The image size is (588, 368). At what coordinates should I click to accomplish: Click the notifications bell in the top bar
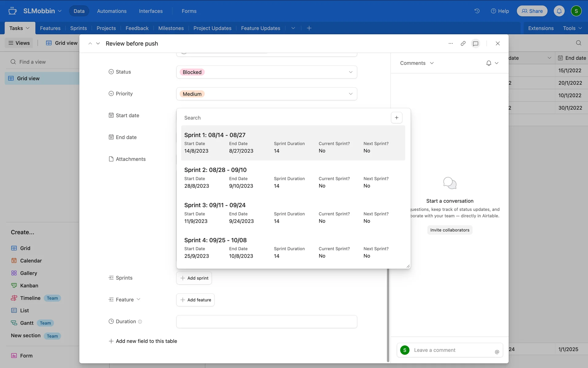559,11
